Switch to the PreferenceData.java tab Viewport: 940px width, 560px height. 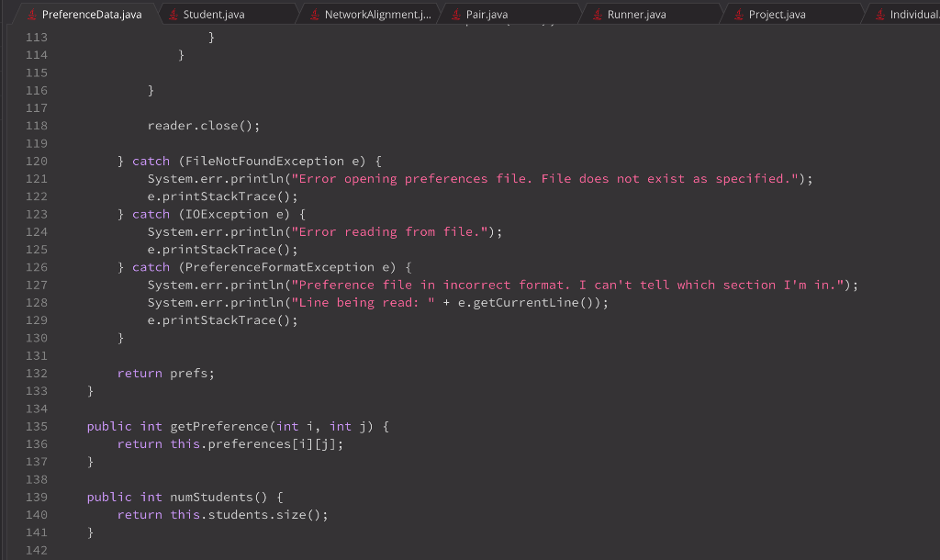(85, 14)
